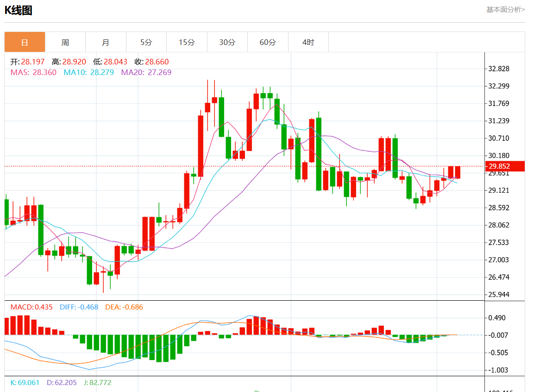Click the 0.490 MACD axis label
The width and height of the screenshot is (534, 392).
coord(497,318)
